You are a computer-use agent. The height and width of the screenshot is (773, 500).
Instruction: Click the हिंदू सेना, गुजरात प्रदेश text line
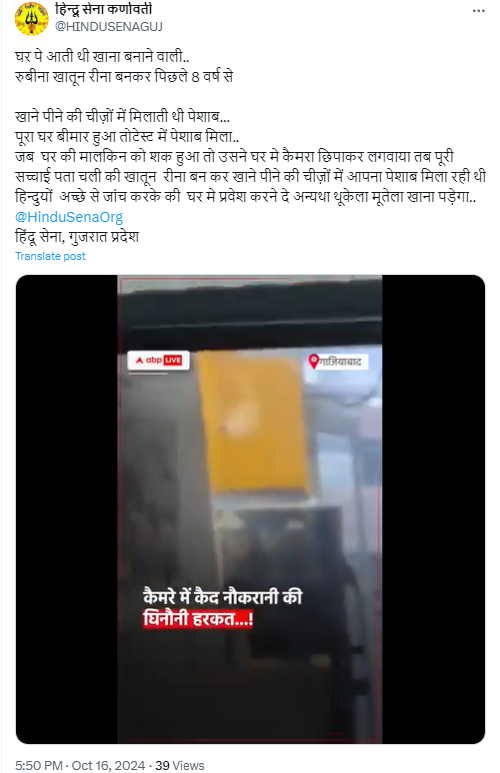(x=77, y=237)
